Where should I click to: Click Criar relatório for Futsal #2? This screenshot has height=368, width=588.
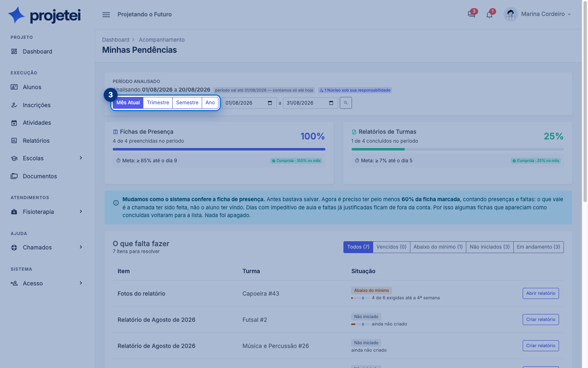pos(541,320)
